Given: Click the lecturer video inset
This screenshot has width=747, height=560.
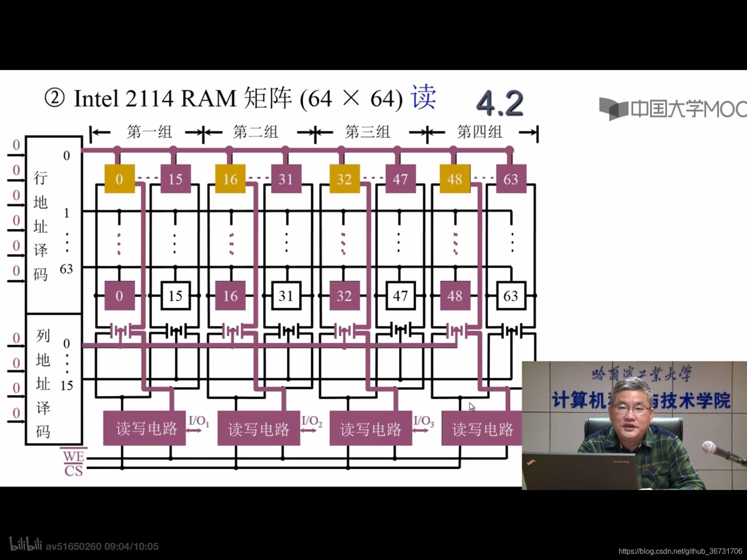Looking at the screenshot, I should click(x=634, y=425).
